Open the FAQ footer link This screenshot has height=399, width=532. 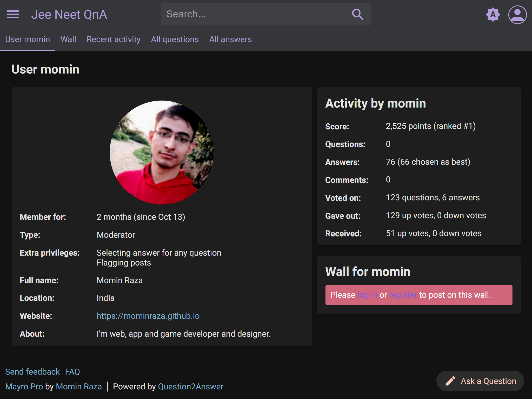[x=72, y=372]
